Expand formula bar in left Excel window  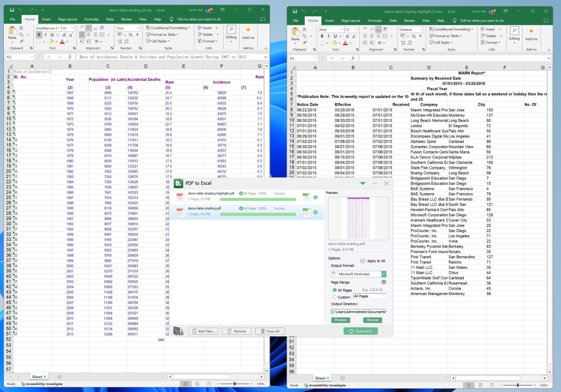pyautogui.click(x=265, y=57)
